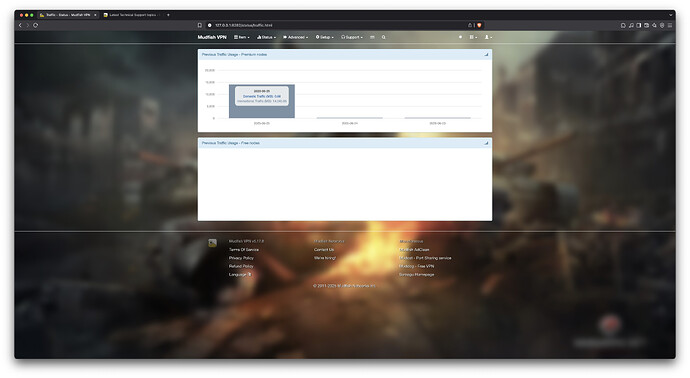Open the Status dropdown menu
The image size is (690, 378).
(266, 37)
